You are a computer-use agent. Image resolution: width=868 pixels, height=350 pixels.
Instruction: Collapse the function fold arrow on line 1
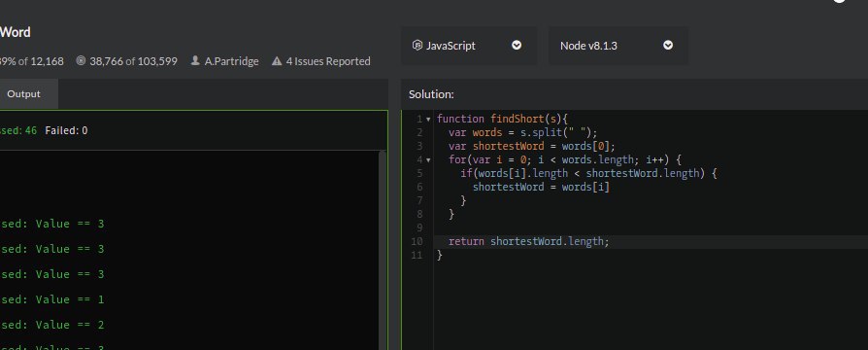428,120
